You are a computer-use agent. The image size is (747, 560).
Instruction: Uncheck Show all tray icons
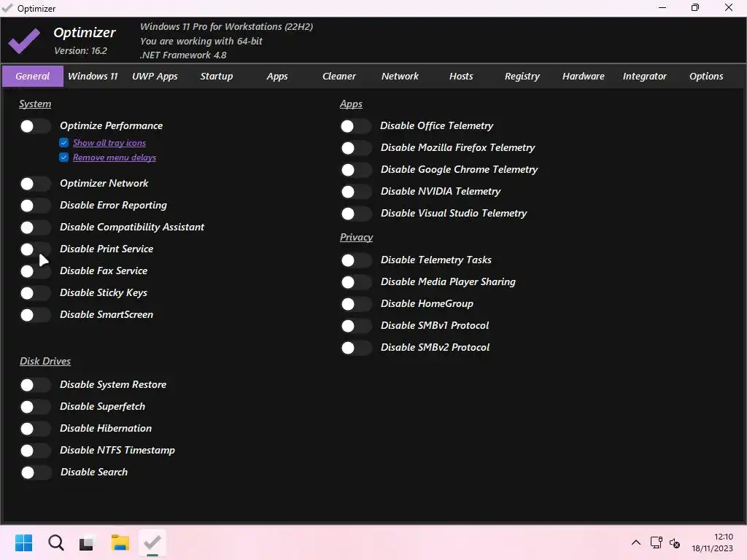pyautogui.click(x=64, y=142)
